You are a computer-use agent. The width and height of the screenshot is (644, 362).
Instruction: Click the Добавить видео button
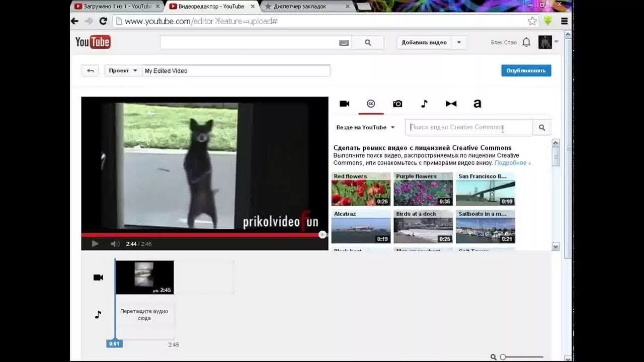pyautogui.click(x=424, y=43)
